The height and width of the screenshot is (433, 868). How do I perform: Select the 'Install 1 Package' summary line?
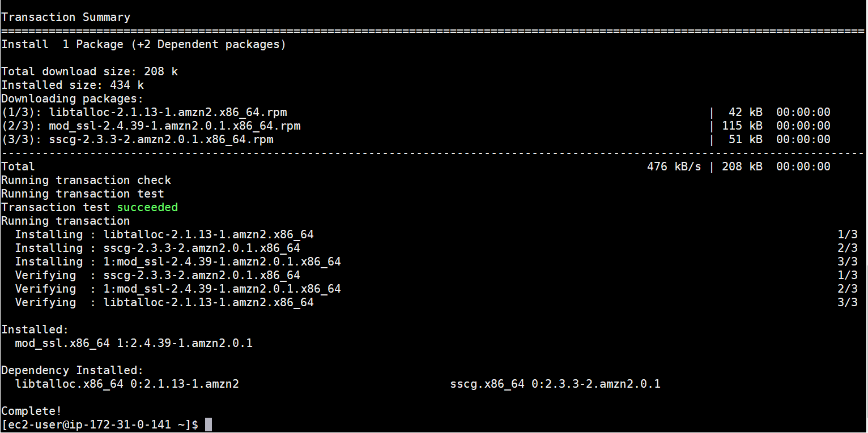tap(143, 45)
